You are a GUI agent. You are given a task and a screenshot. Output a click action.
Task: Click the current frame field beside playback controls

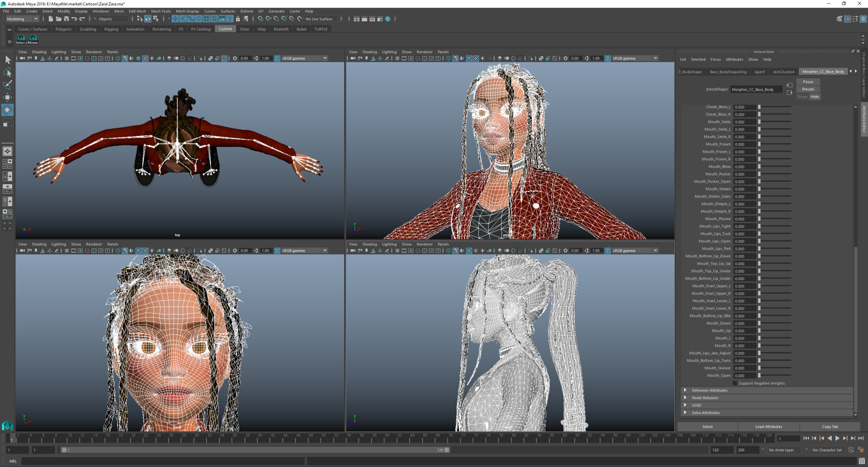(x=788, y=438)
